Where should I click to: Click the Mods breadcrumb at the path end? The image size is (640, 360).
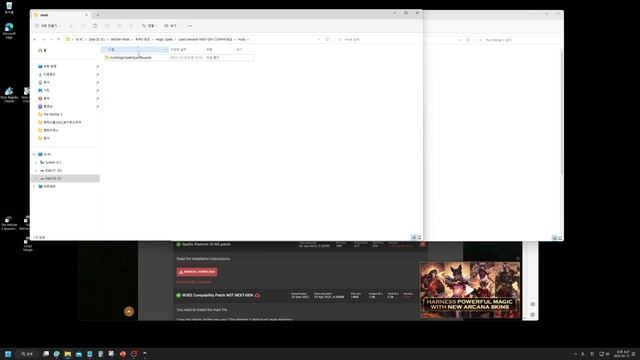click(242, 40)
